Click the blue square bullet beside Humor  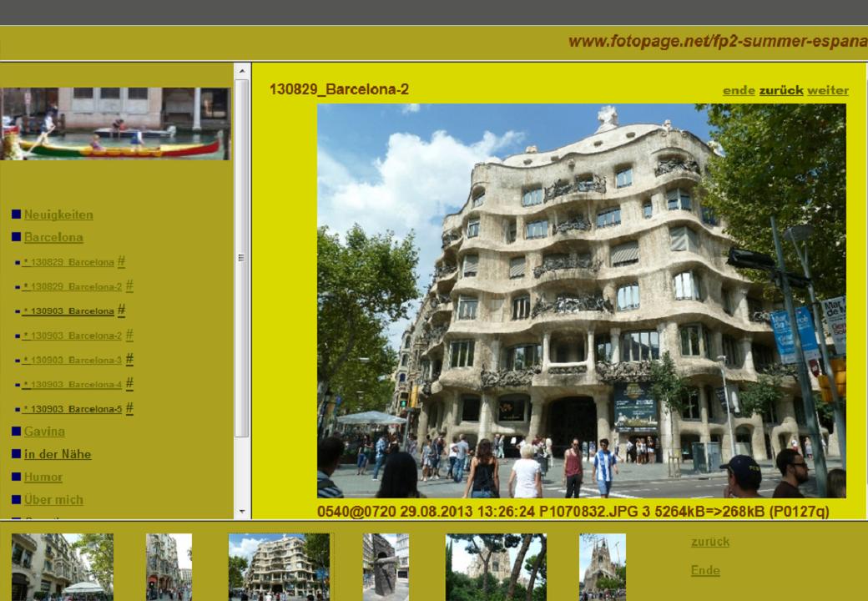coord(16,477)
